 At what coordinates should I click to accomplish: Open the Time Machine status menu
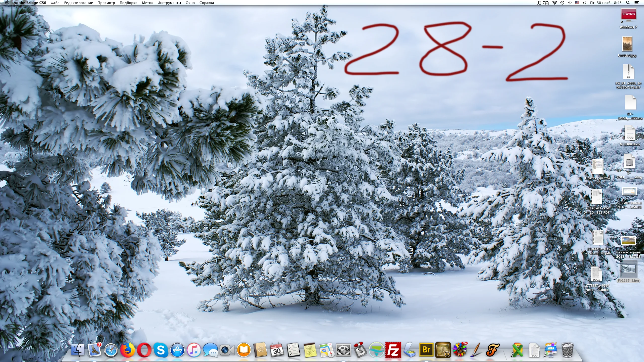pos(562,3)
